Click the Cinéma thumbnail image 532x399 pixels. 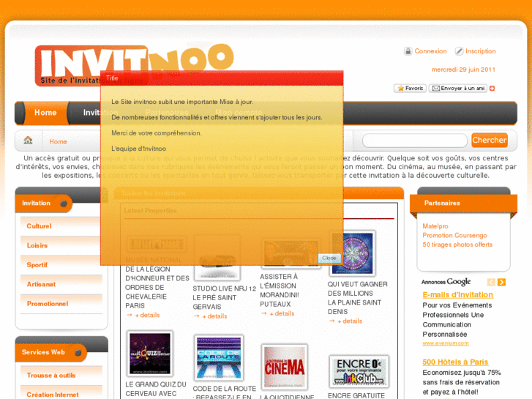[285, 367]
